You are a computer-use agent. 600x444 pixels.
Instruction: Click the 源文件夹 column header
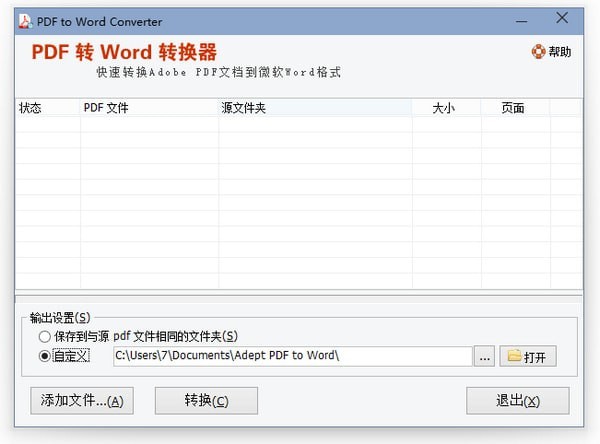tap(315, 108)
